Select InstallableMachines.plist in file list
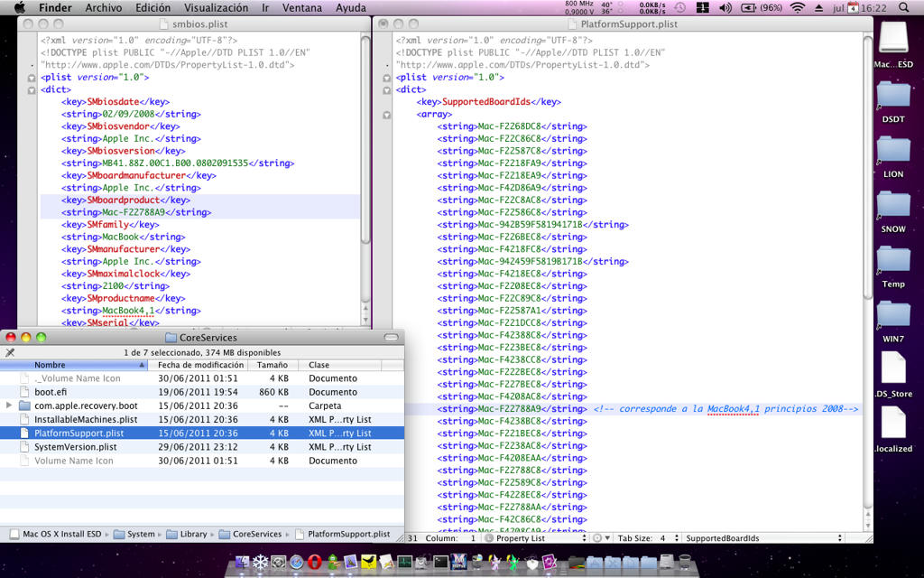This screenshot has height=578, width=924. 202,419
